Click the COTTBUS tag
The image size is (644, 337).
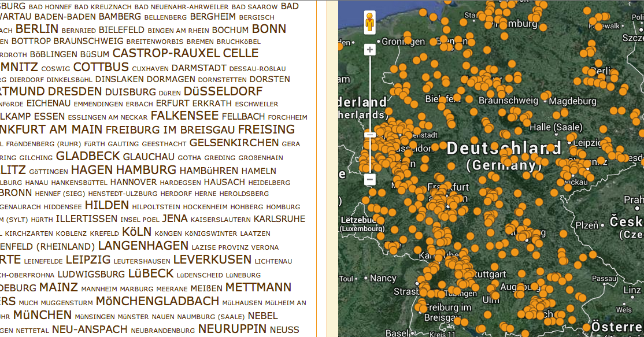(x=101, y=67)
